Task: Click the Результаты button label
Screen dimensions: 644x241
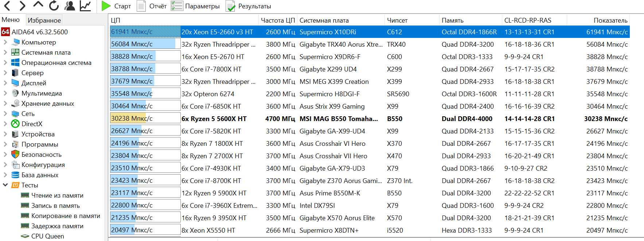Action: point(255,6)
